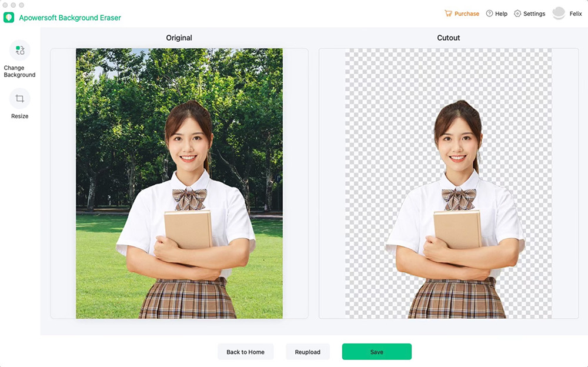Open Help from the question mark icon

[x=489, y=14]
